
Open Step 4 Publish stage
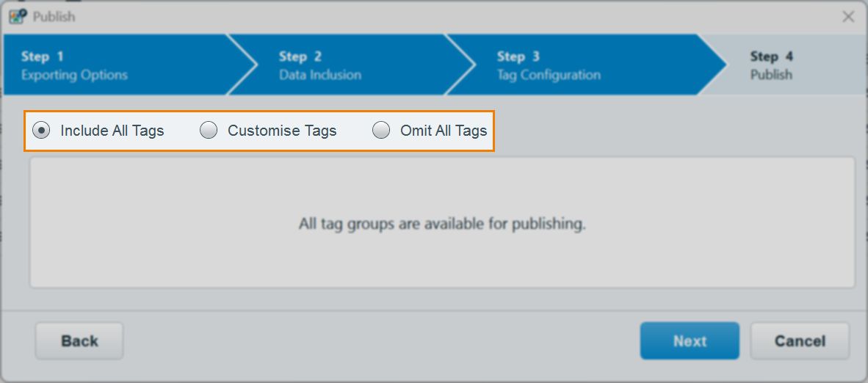771,65
